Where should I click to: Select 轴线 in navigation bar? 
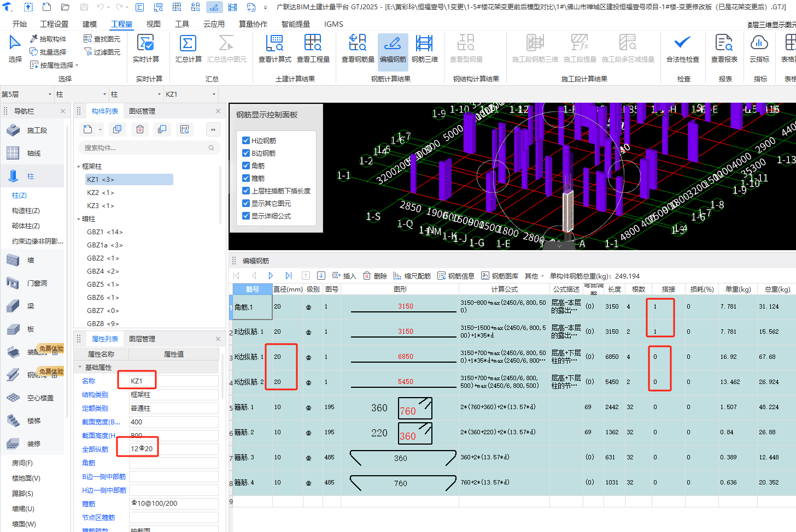[x=33, y=153]
